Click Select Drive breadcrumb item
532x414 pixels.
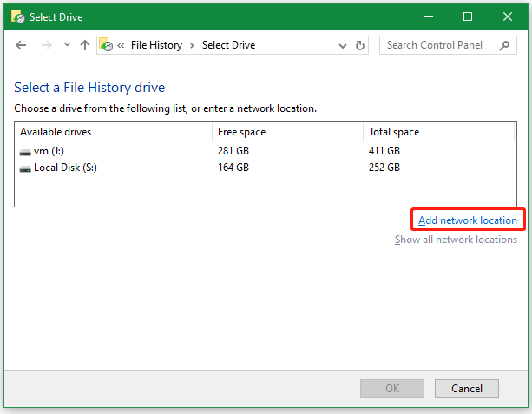[x=228, y=45]
